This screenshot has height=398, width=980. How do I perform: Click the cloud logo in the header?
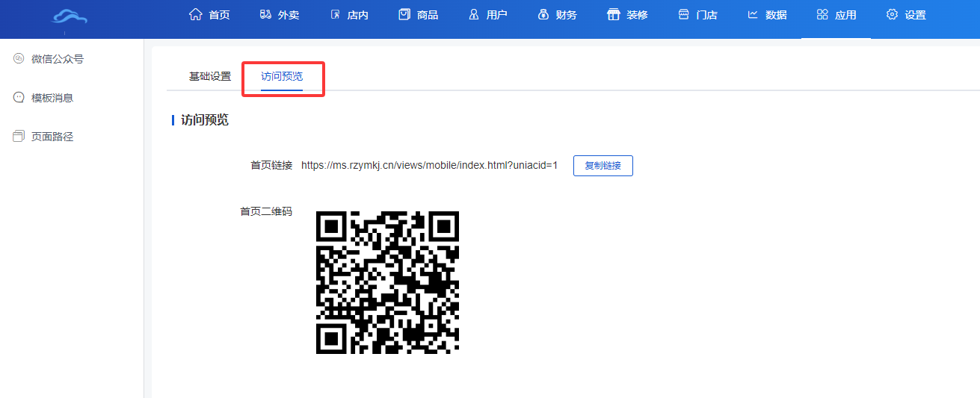pyautogui.click(x=69, y=16)
